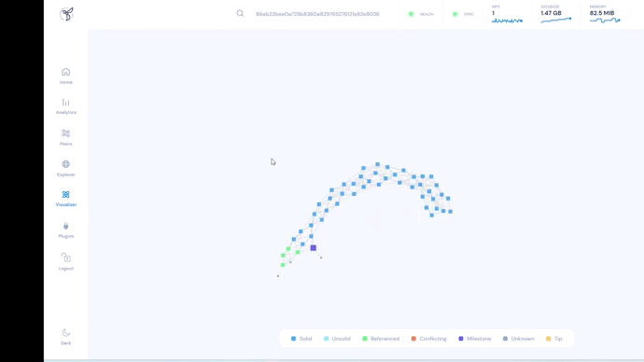Open the Memory usage chart
644x362 pixels.
pos(605,14)
